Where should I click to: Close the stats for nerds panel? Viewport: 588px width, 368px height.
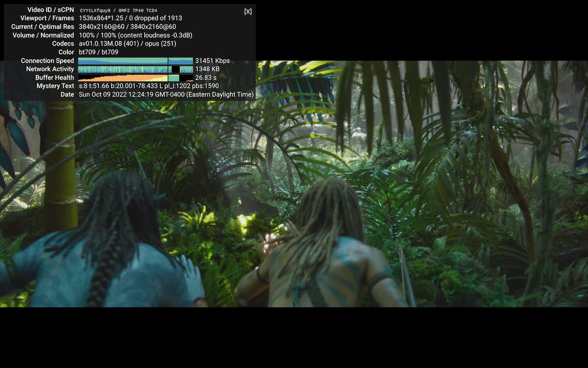coord(248,11)
